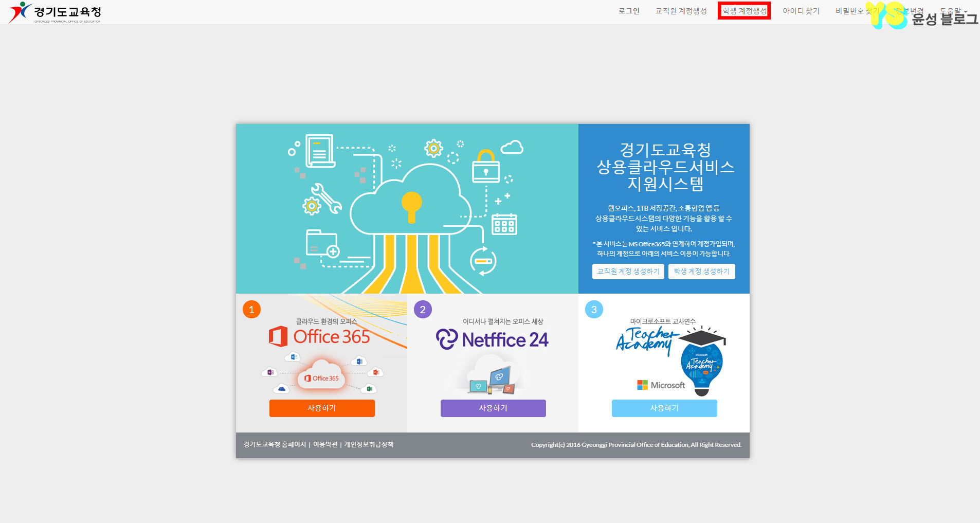Click the blue number 3 badge
The width and height of the screenshot is (980, 523).
[594, 310]
